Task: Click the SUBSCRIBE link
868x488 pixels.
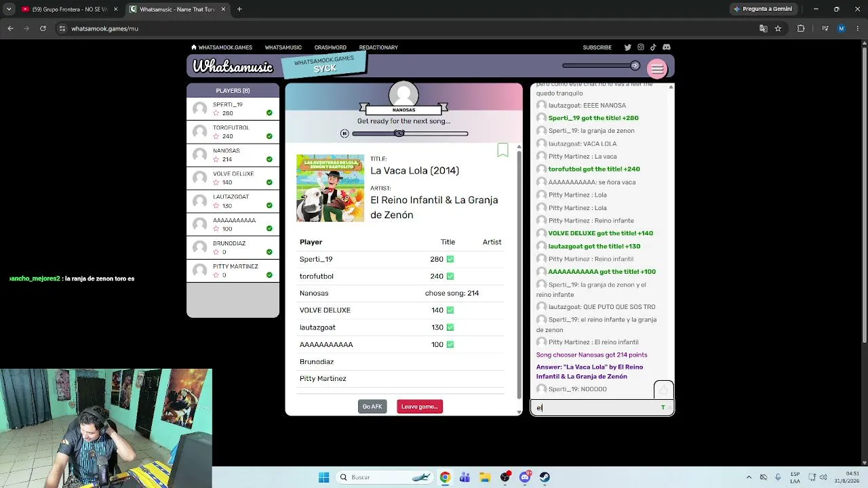Action: pos(597,47)
